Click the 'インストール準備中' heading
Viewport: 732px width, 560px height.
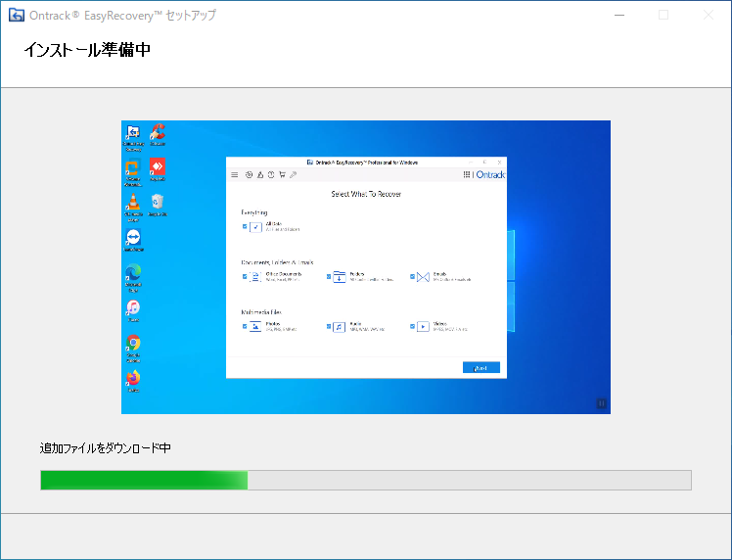(x=87, y=50)
